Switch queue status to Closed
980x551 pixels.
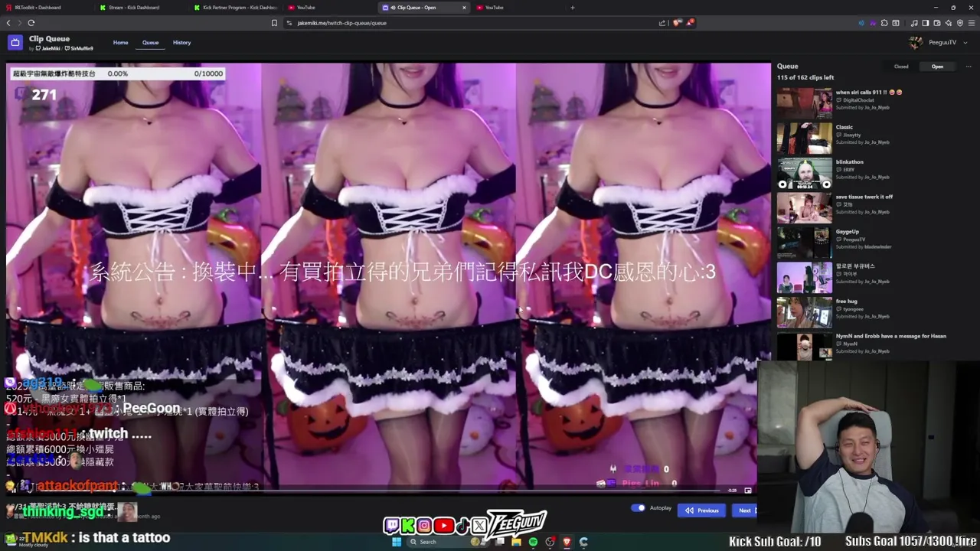pyautogui.click(x=901, y=67)
